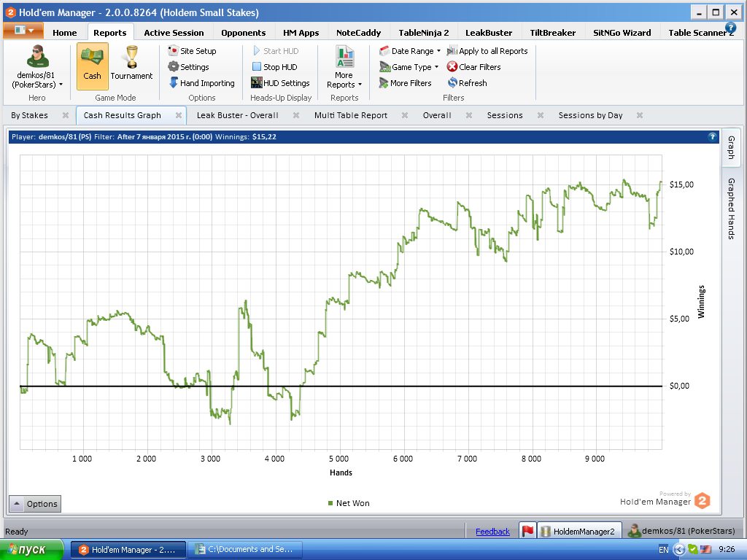The width and height of the screenshot is (747, 560).
Task: Open the Settings gear option
Action: pos(189,67)
